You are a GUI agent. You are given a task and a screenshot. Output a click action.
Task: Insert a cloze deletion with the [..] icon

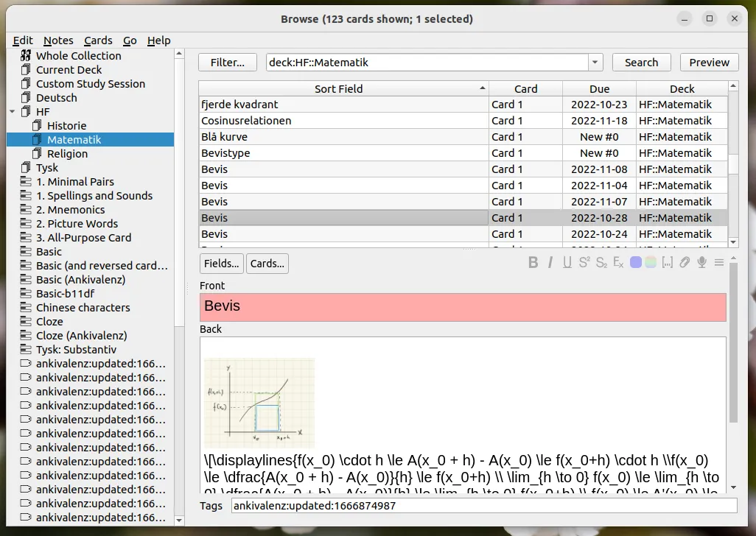click(x=667, y=262)
